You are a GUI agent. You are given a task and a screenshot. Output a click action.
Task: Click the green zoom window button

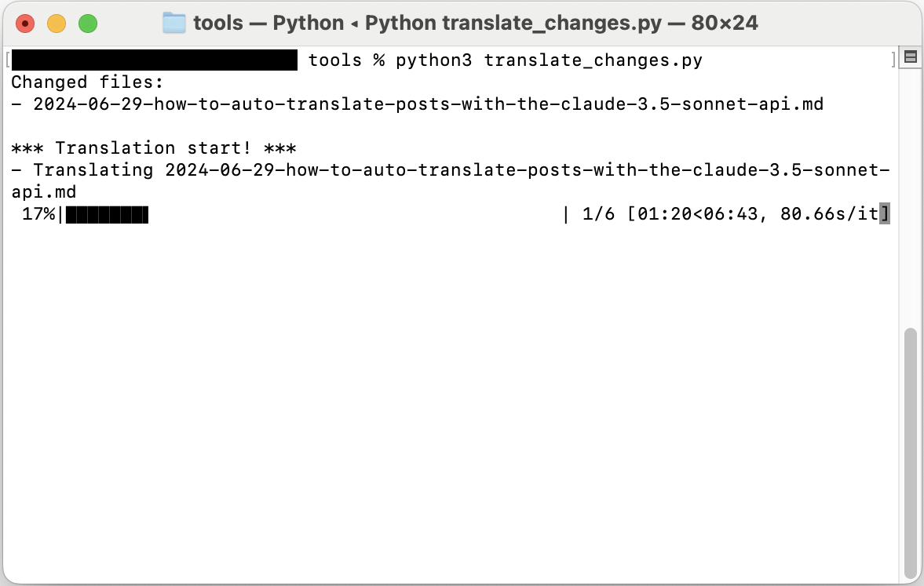coord(88,24)
